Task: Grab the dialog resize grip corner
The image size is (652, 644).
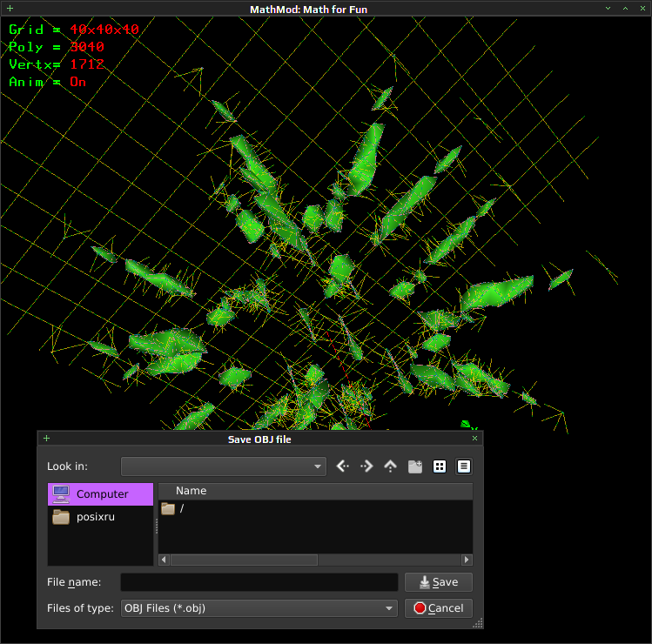Action: [478, 623]
